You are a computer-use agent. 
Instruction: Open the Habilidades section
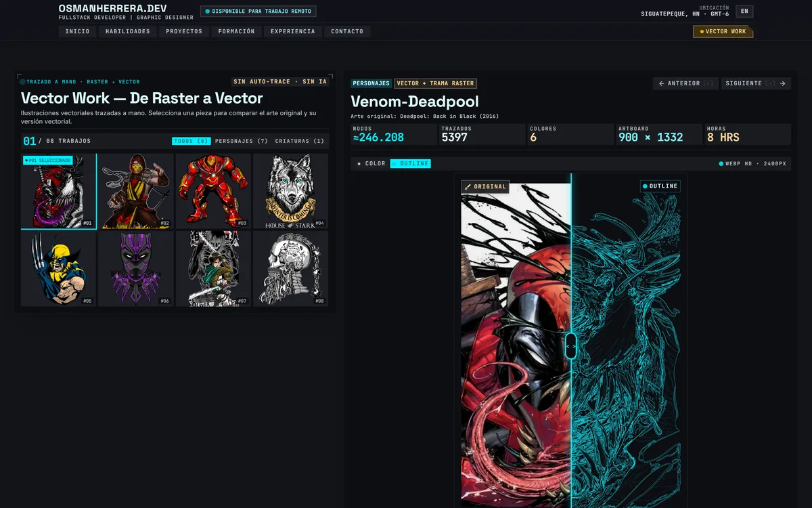coord(128,31)
